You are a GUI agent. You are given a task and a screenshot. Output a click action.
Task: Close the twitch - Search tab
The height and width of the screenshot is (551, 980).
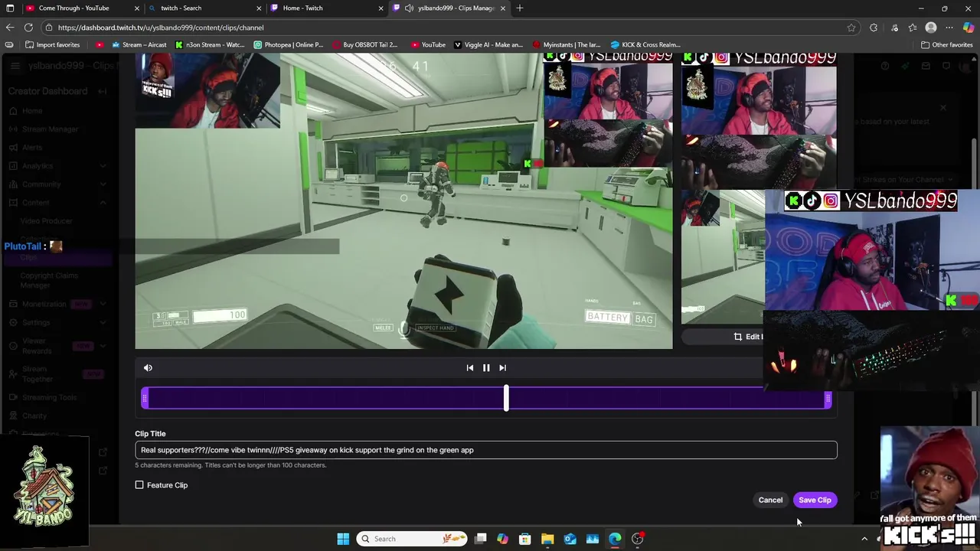(259, 8)
